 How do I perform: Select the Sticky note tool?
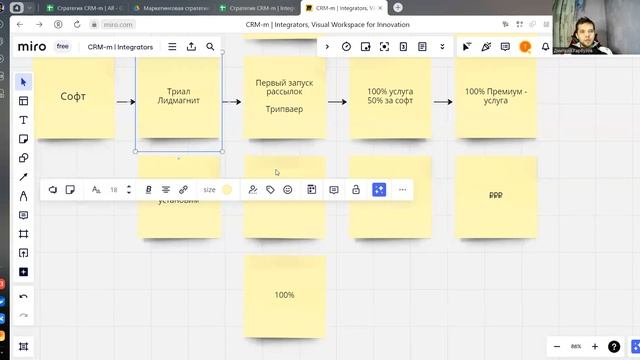23,139
